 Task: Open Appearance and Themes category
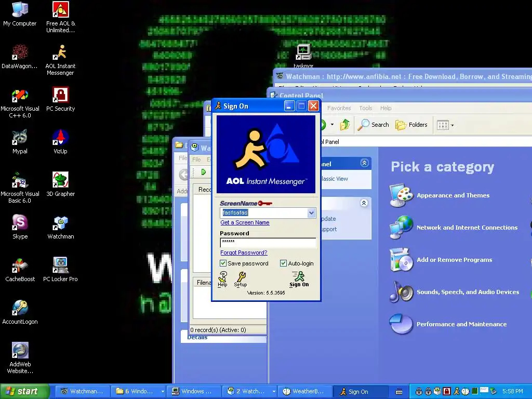(x=440, y=195)
